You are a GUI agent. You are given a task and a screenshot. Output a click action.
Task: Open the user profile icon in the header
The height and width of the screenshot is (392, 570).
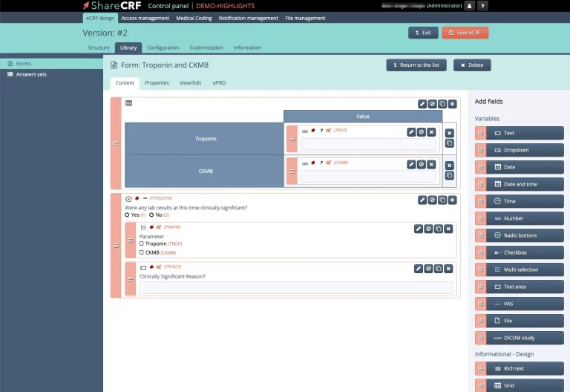pos(469,6)
